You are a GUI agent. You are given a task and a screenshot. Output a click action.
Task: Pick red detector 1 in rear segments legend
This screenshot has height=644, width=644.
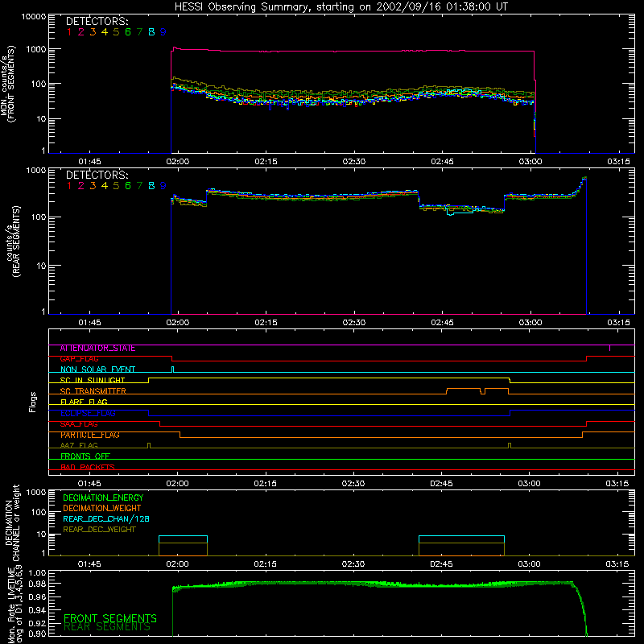point(69,186)
